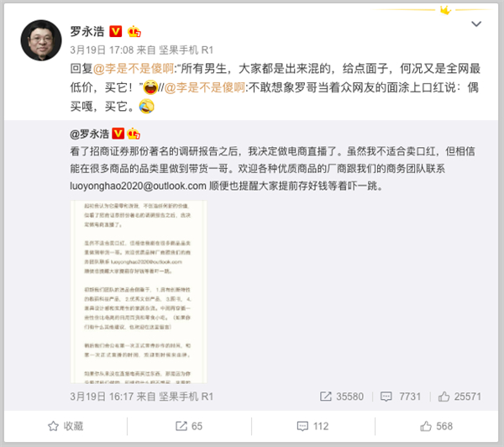504x447 pixels.
Task: Click the 3月19日 16:17 original post timestamp
Action: (x=102, y=397)
